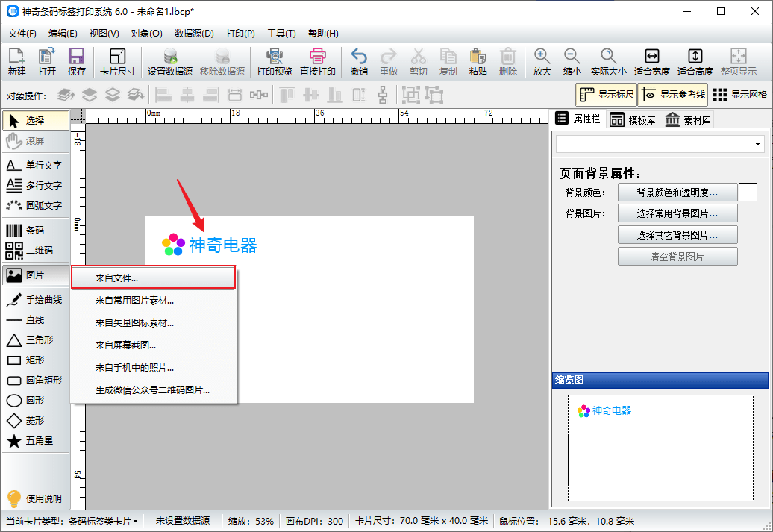Select the 条码 barcode tool
Screen dimensions: 773x532
35,231
